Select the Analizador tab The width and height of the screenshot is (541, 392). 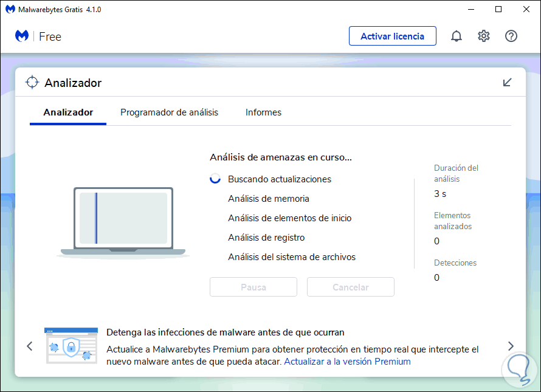pyautogui.click(x=68, y=112)
